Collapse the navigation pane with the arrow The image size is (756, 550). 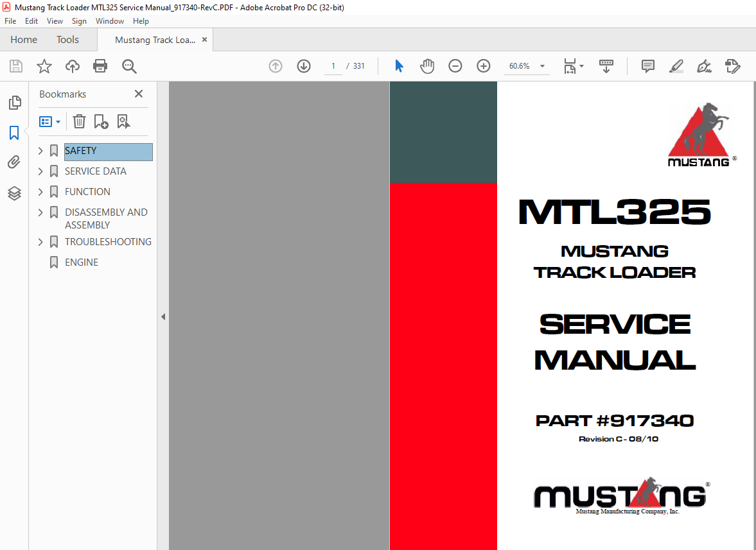tap(163, 316)
